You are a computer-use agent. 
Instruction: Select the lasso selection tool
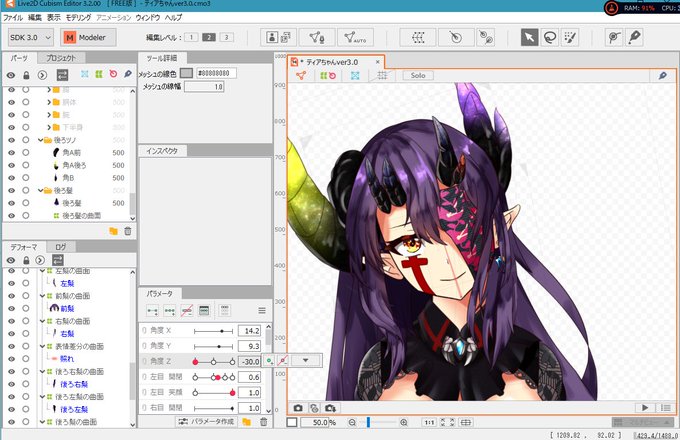point(550,38)
